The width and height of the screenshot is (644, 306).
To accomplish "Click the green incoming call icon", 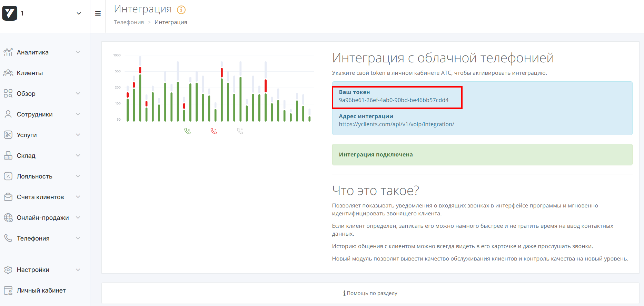I will (187, 131).
